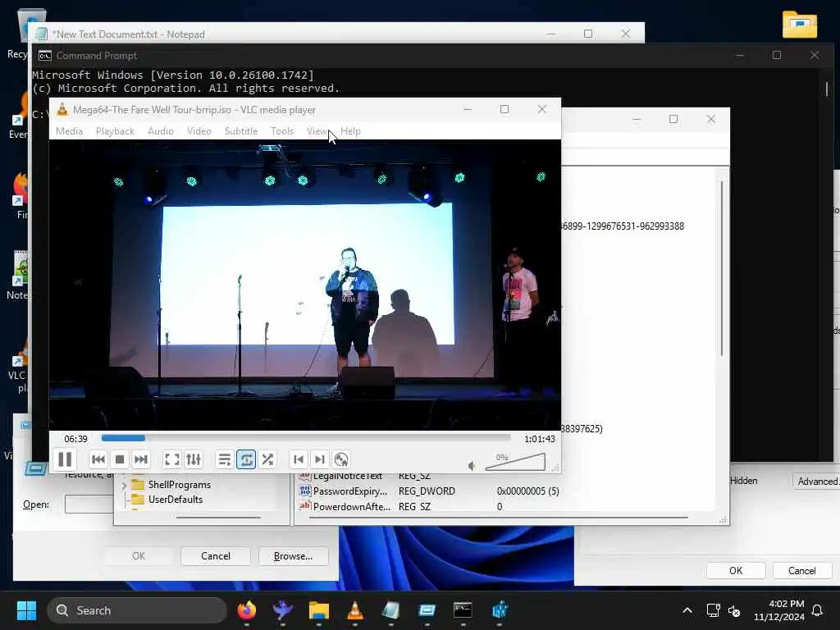Screen dimensions: 840x630
Task: Unmute VLC via speaker icon
Action: (x=472, y=466)
